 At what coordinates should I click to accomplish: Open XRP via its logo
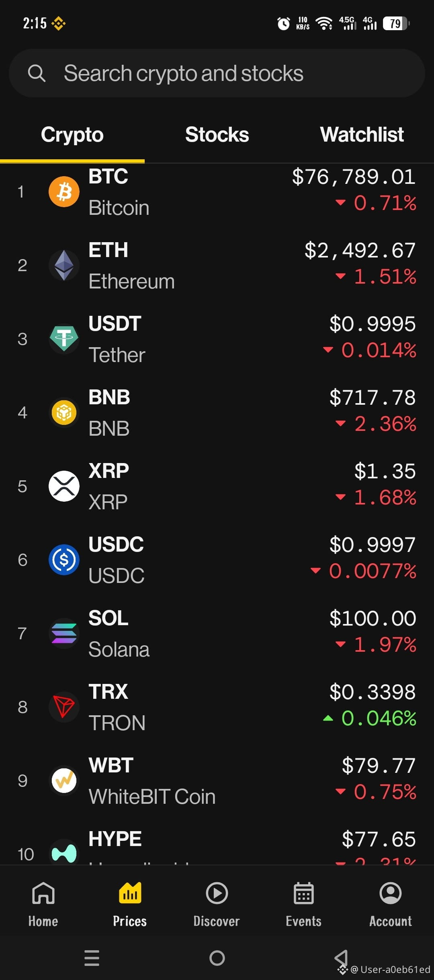click(64, 486)
